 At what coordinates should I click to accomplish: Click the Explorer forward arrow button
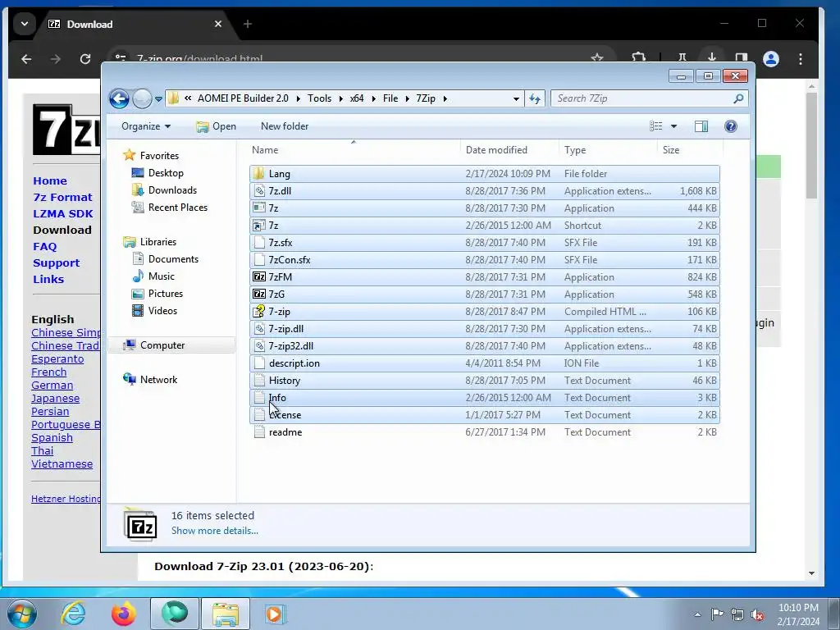click(142, 98)
